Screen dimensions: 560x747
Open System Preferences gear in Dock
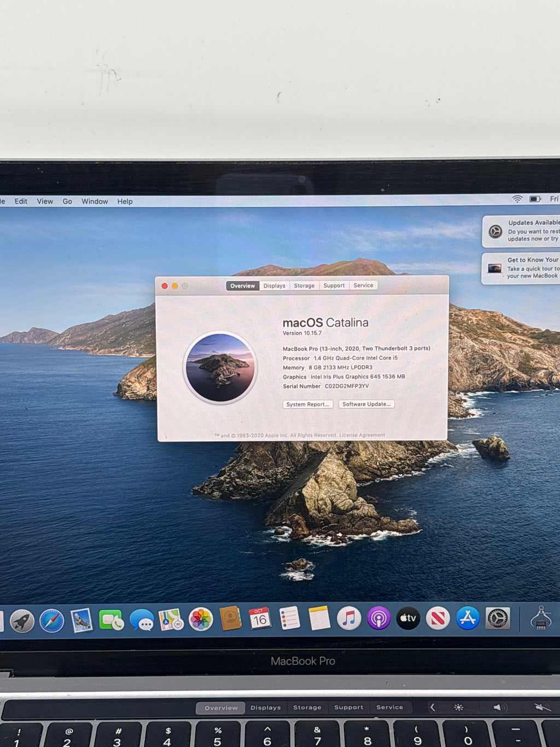[x=498, y=618]
